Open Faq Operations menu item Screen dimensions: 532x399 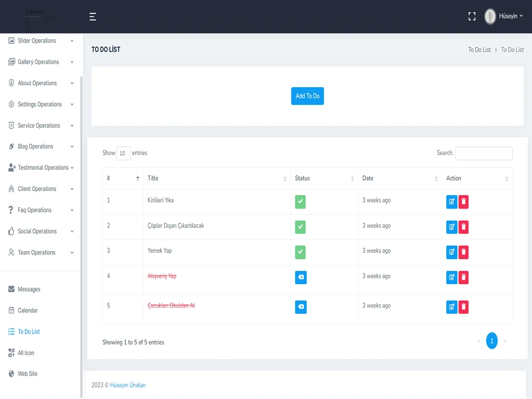click(x=35, y=210)
